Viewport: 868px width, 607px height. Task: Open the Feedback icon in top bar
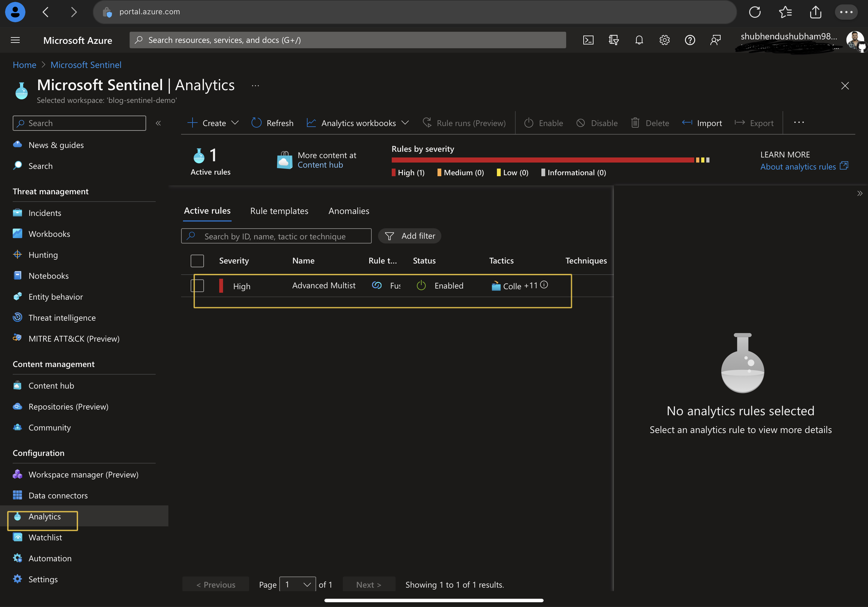pyautogui.click(x=715, y=40)
